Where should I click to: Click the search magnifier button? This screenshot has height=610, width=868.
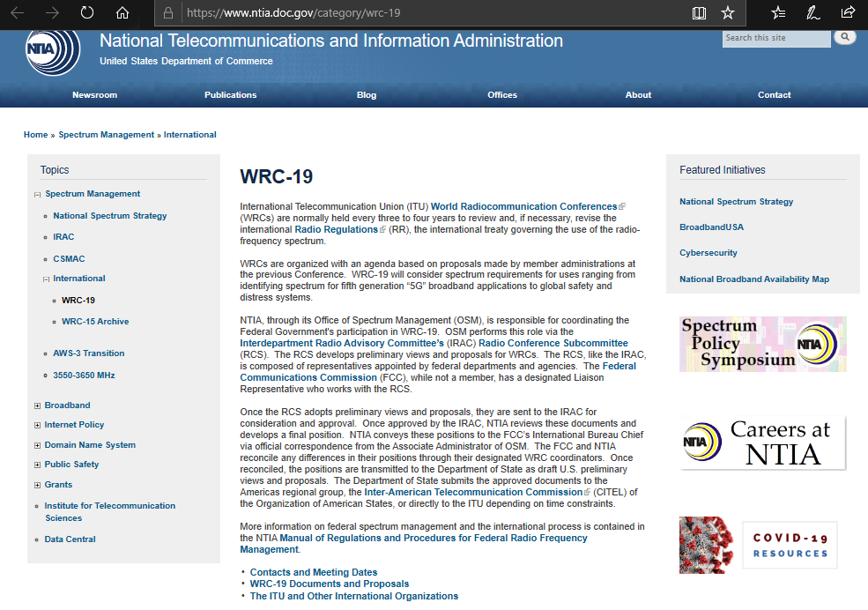845,37
